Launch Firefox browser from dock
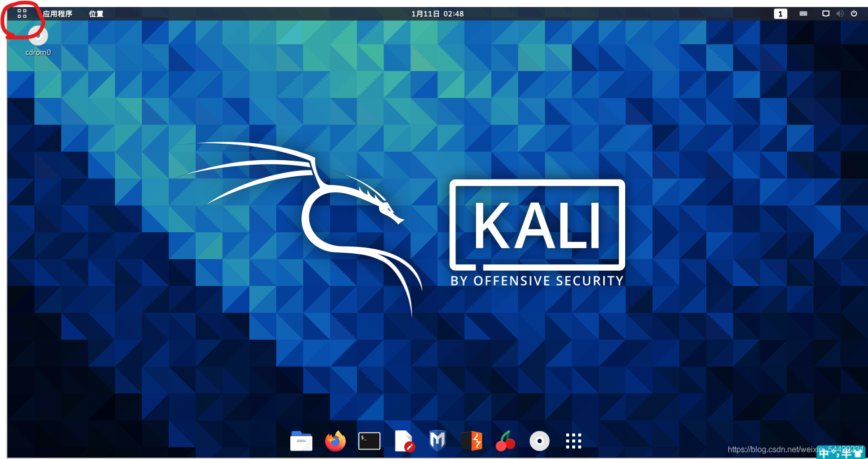 335,441
